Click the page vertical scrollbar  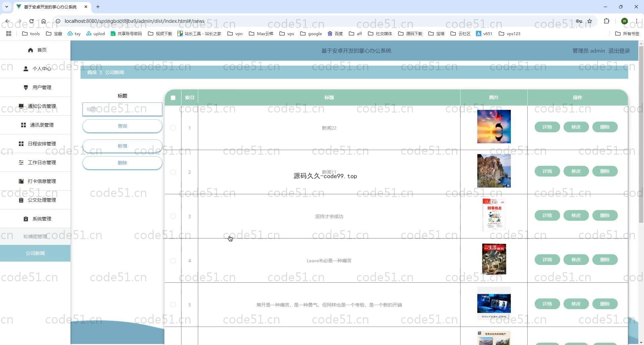[641, 134]
